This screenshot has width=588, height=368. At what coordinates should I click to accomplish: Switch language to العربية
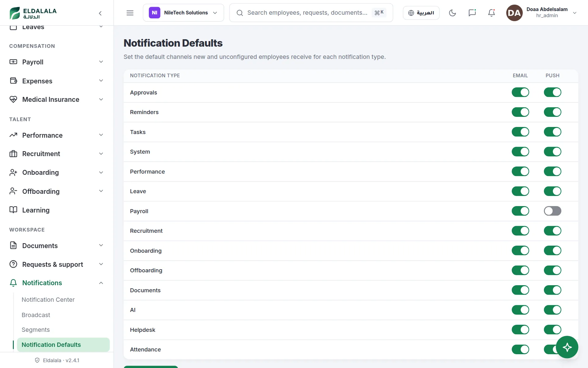pos(421,13)
